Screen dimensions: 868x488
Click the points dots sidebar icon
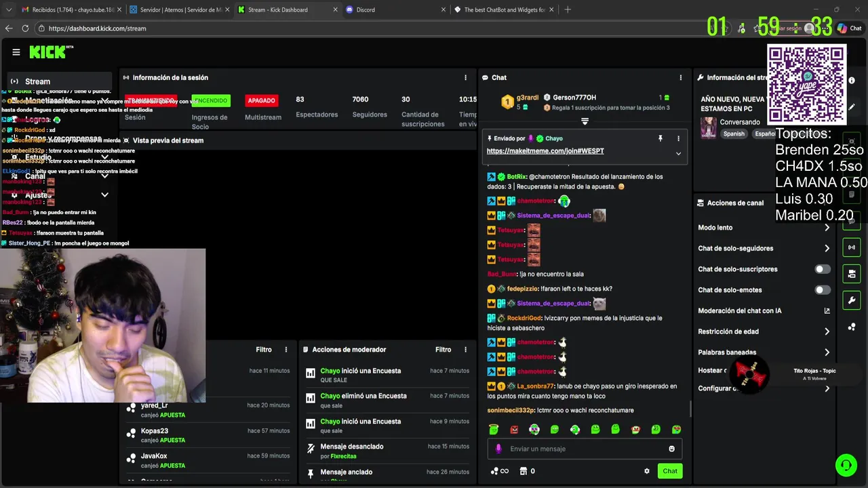[x=852, y=327]
